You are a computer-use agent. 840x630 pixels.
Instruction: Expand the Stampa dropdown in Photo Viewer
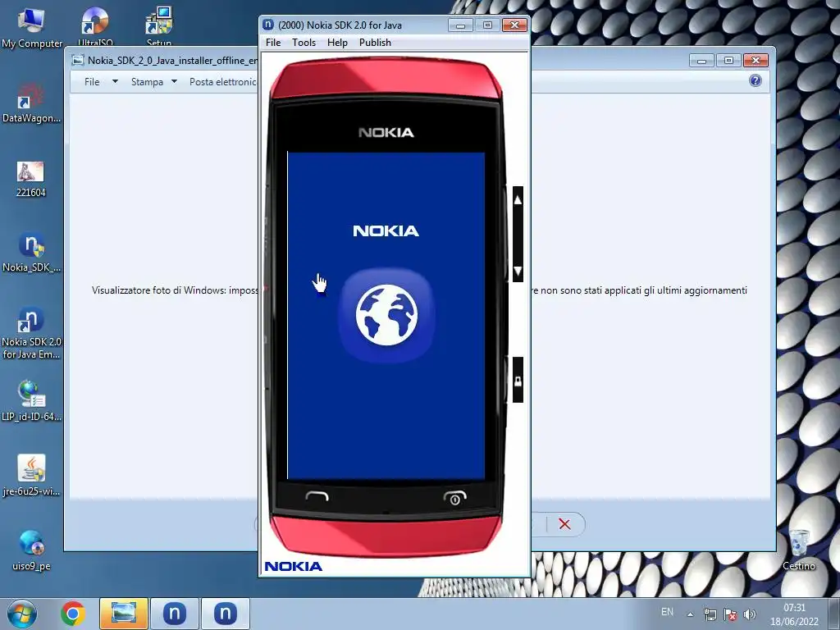pyautogui.click(x=153, y=81)
